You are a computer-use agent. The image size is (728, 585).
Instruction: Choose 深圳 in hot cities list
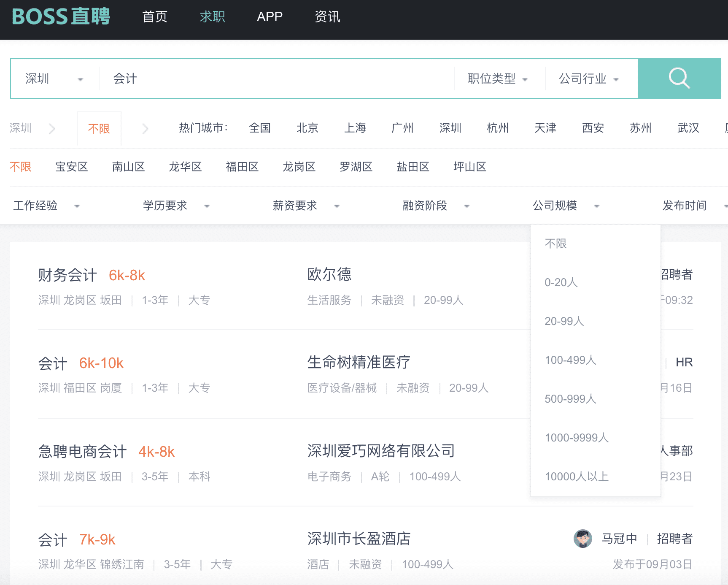coord(450,128)
